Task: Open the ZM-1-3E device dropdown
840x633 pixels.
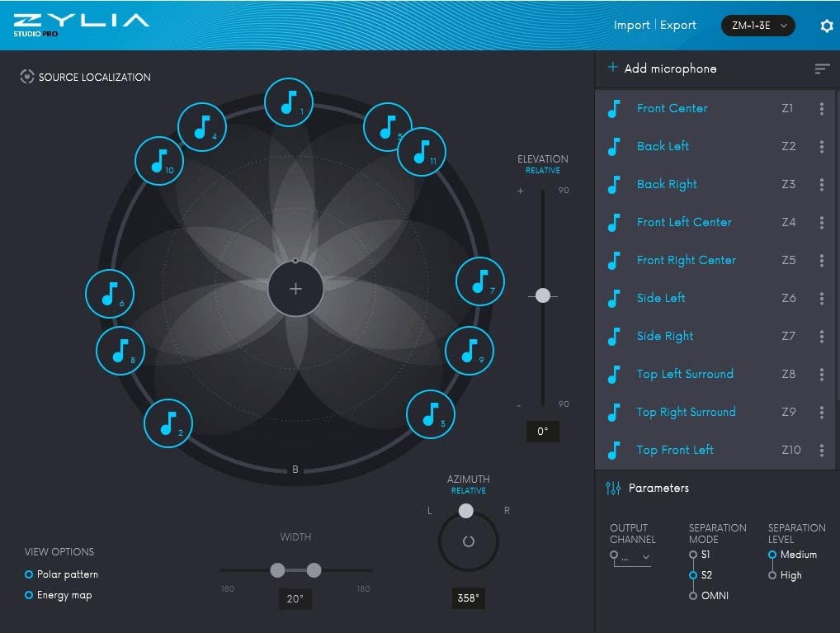Action: click(x=758, y=26)
